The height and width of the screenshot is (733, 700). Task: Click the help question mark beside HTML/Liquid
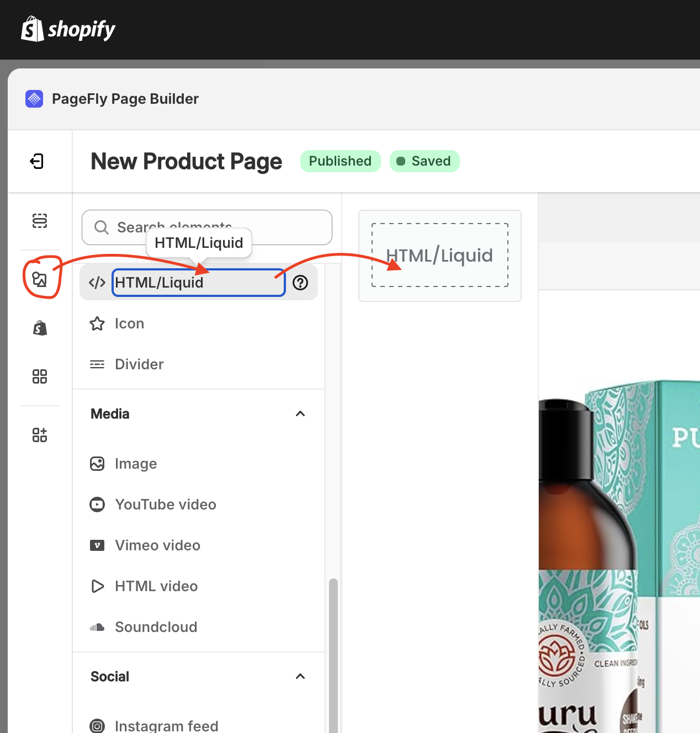tap(300, 283)
